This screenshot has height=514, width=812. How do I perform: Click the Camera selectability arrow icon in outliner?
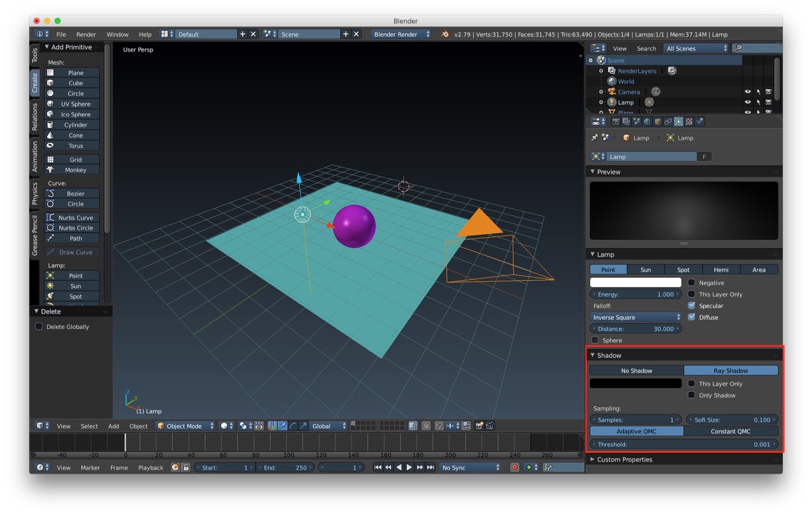click(x=758, y=91)
